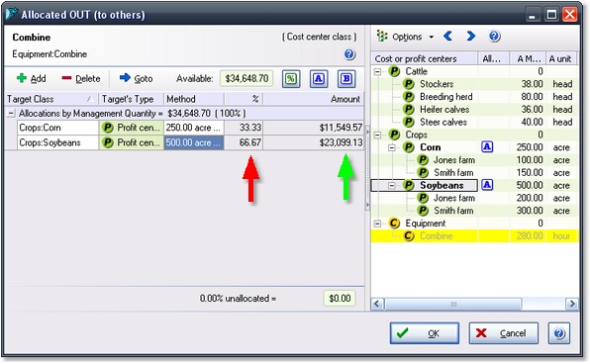Viewport: 590px width, 364px height.
Task: Click the B quantity allocation icon
Action: pyautogui.click(x=346, y=78)
